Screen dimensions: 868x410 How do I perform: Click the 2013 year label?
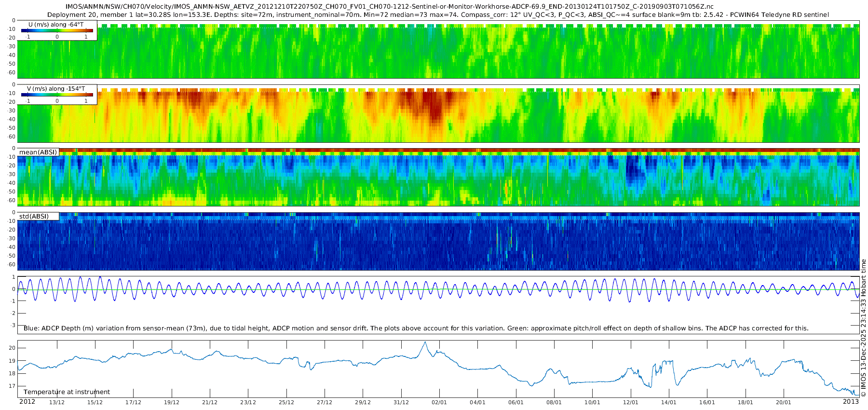click(851, 402)
